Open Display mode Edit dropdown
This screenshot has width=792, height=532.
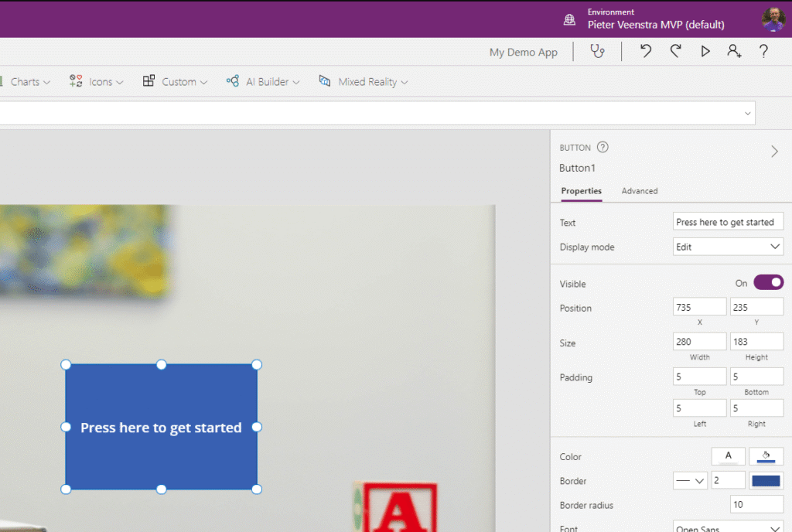[728, 247]
